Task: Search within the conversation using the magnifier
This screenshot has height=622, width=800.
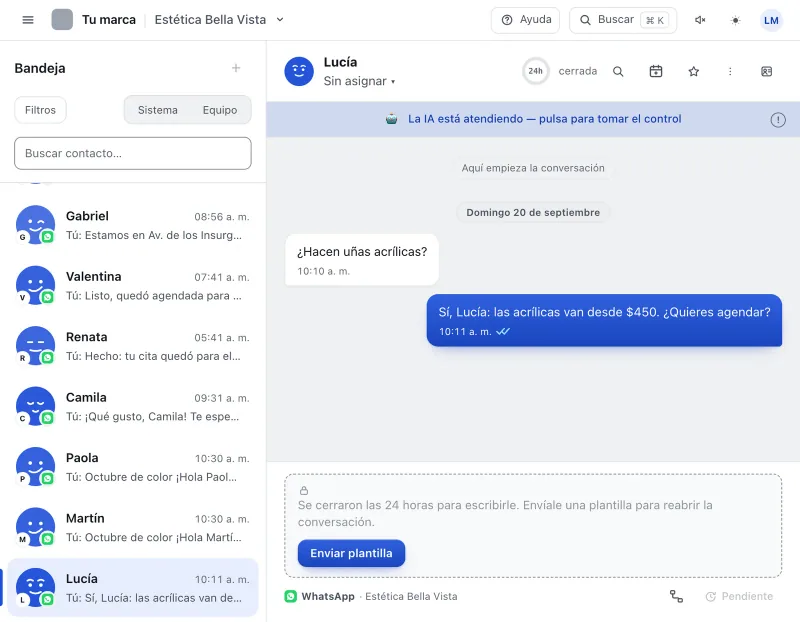Action: pyautogui.click(x=618, y=71)
